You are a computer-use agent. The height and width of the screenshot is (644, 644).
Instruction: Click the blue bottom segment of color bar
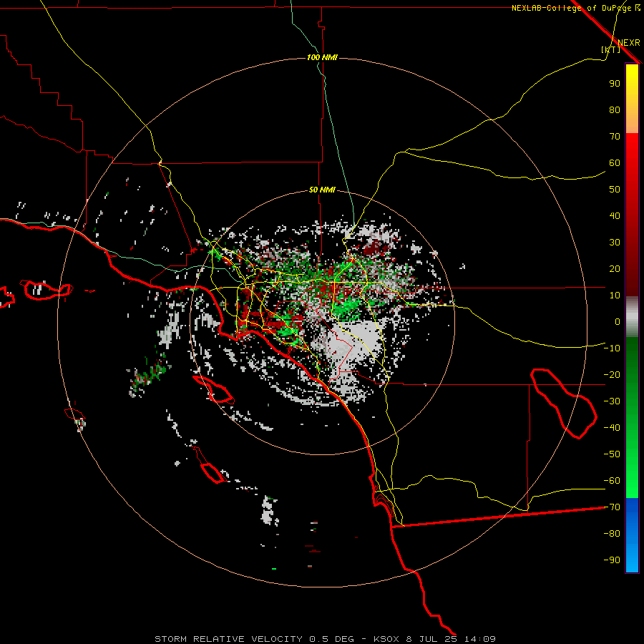pyautogui.click(x=632, y=535)
